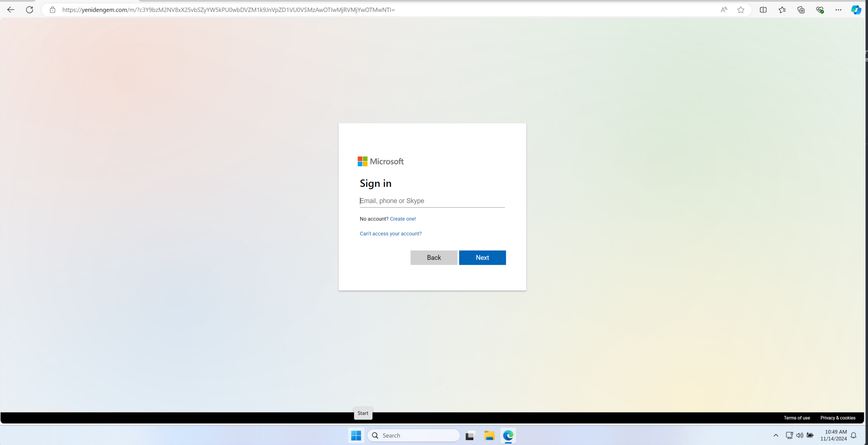The width and height of the screenshot is (868, 445).
Task: Open Can't access your account? link
Action: (391, 234)
